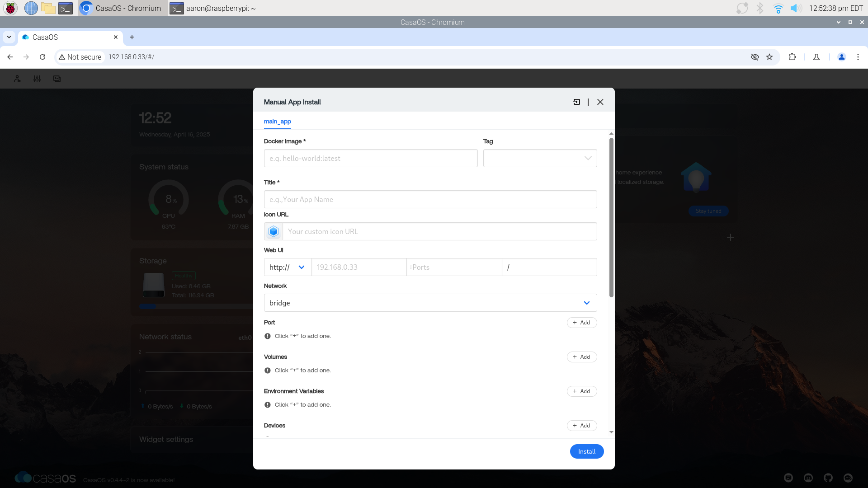Switch to aaron@raspberrypi terminal in taskbar
Viewport: 868px width, 488px height.
pos(213,8)
